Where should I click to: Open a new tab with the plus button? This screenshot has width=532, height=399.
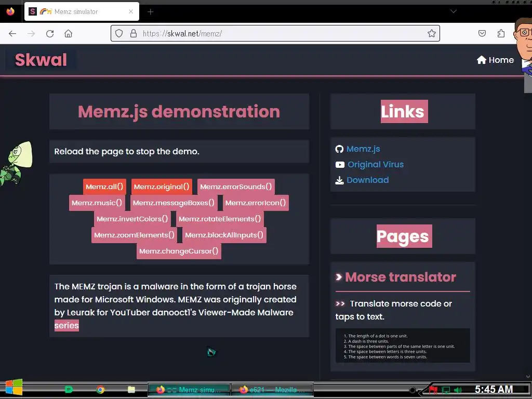click(150, 12)
